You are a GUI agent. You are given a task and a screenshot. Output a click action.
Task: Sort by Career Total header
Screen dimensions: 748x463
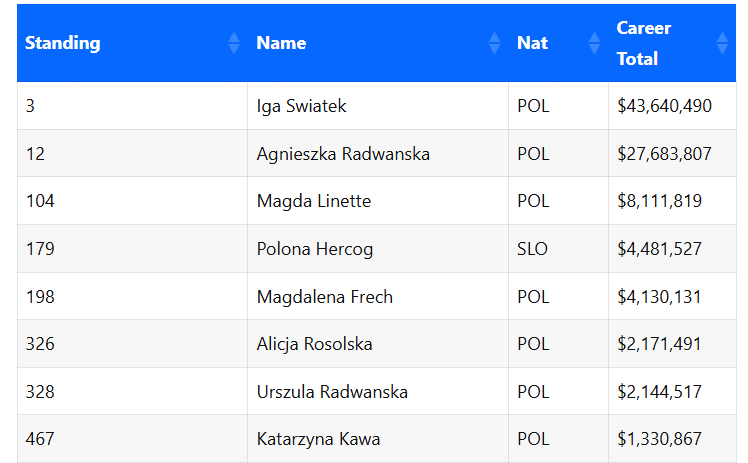(643, 43)
